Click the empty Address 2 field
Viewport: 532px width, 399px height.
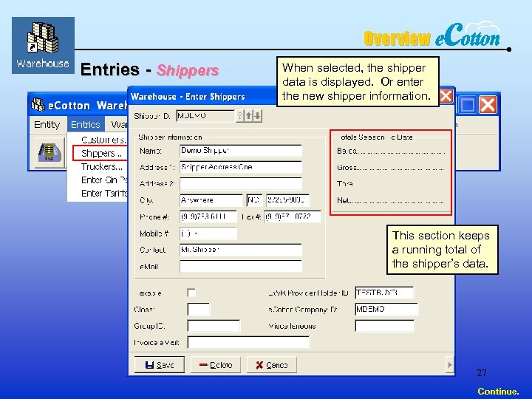coord(241,183)
